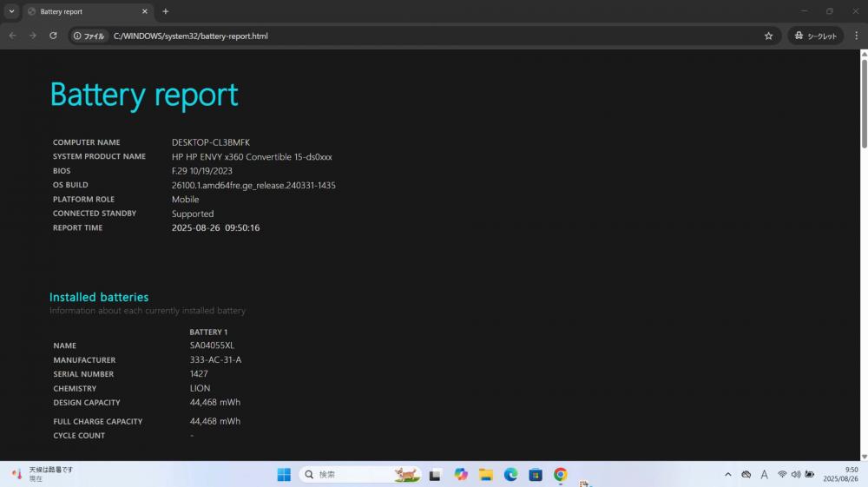The image size is (868, 487).
Task: Click the OS build 26100.1.amd64fre value
Action: 253,186
